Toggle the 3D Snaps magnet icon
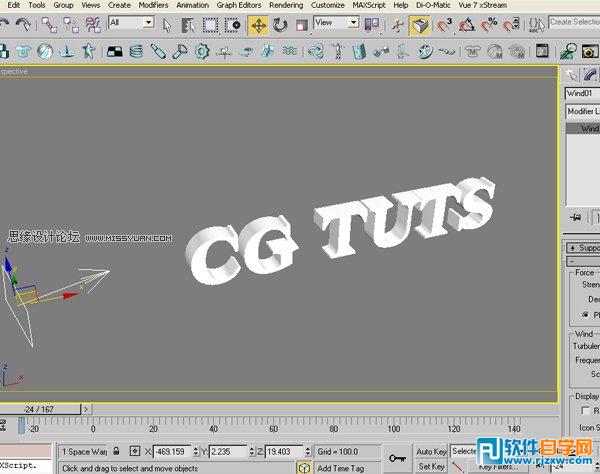The height and width of the screenshot is (474, 600). (444, 26)
